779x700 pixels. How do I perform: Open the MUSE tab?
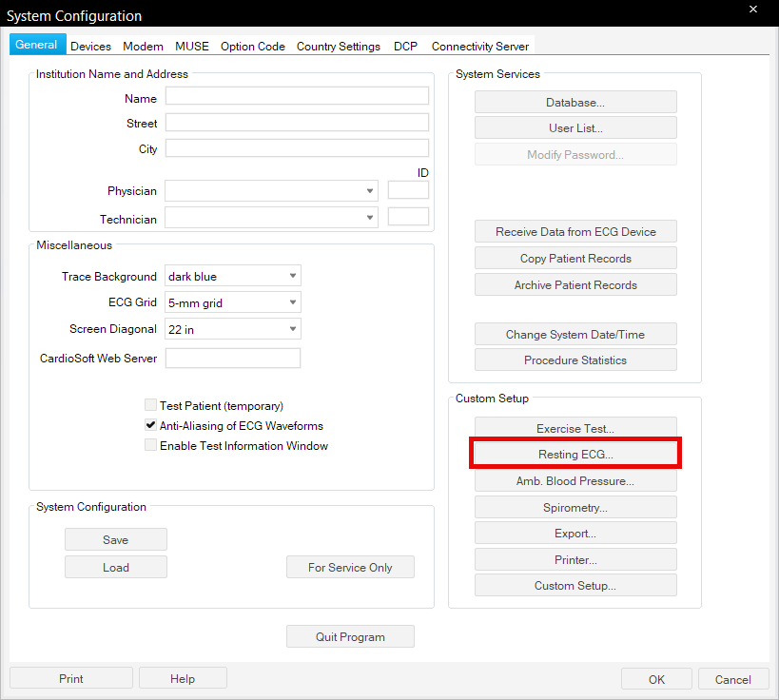coord(191,46)
